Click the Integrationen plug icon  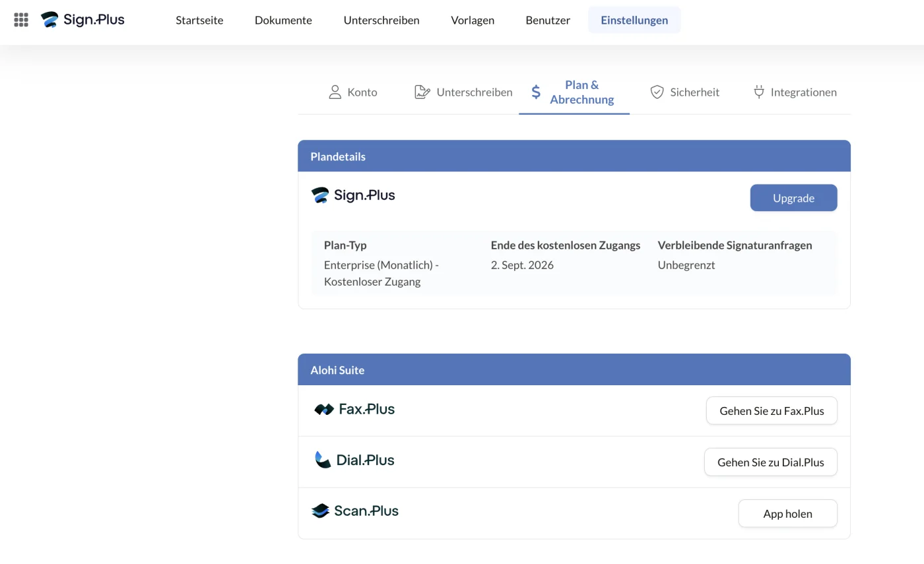[759, 92]
